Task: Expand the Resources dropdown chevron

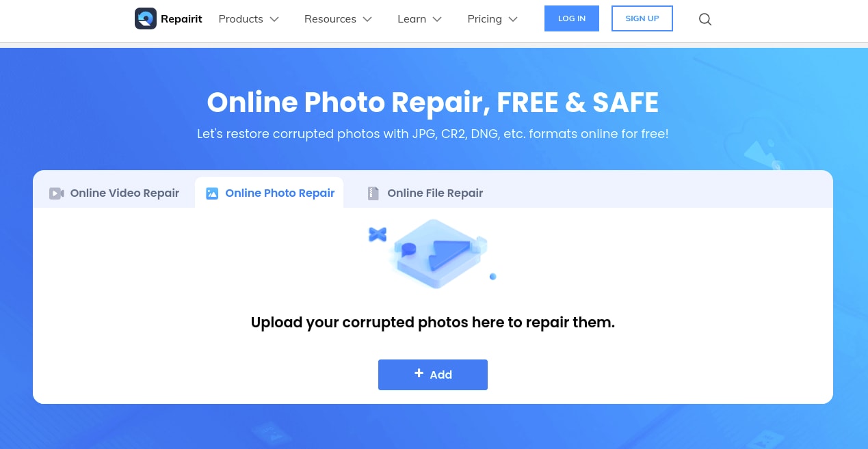Action: point(367,19)
